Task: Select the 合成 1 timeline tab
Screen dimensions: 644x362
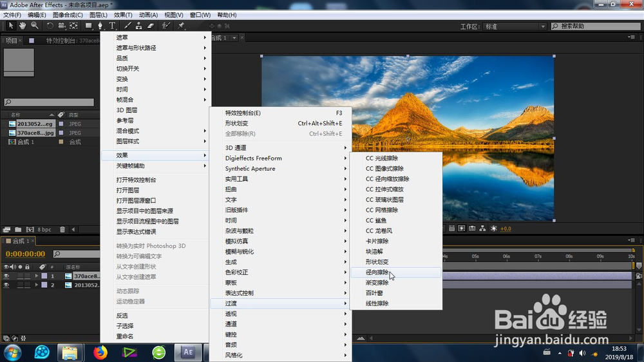Action: pyautogui.click(x=20, y=241)
